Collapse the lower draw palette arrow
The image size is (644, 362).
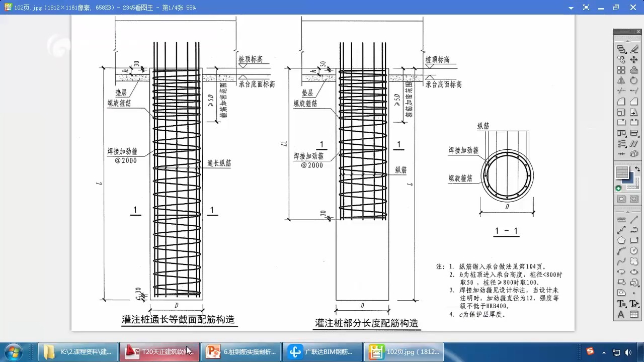tap(628, 212)
